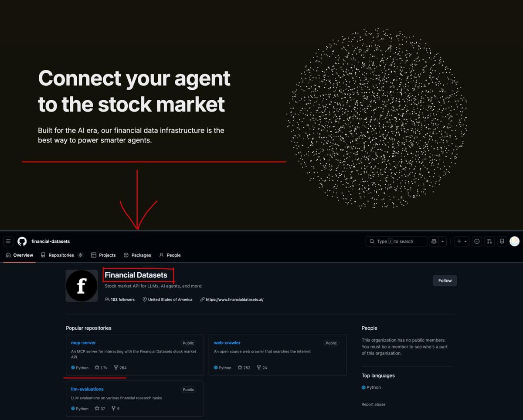Open the hamburger navigation menu
Viewport: 523px width, 420px height.
(8, 241)
